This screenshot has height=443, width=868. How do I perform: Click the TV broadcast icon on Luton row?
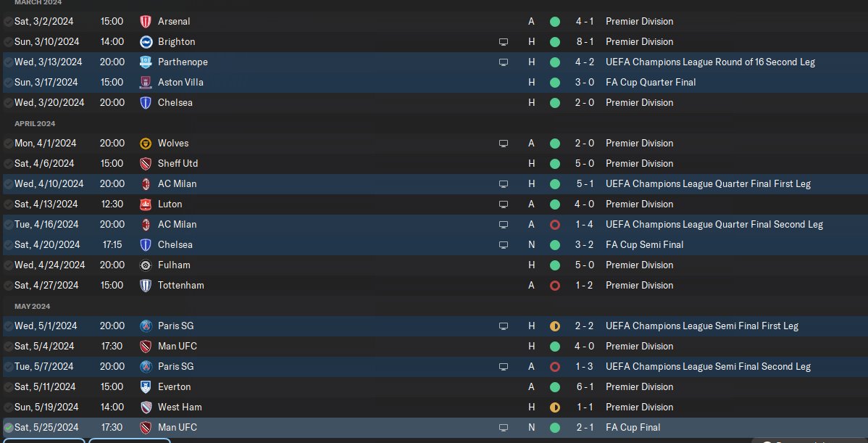point(504,204)
